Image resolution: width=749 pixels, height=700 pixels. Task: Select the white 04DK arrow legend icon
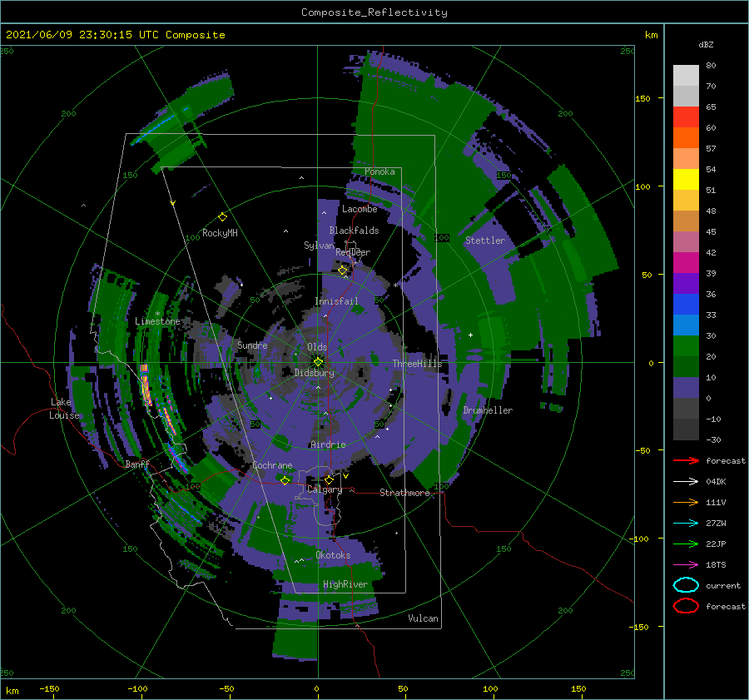686,481
